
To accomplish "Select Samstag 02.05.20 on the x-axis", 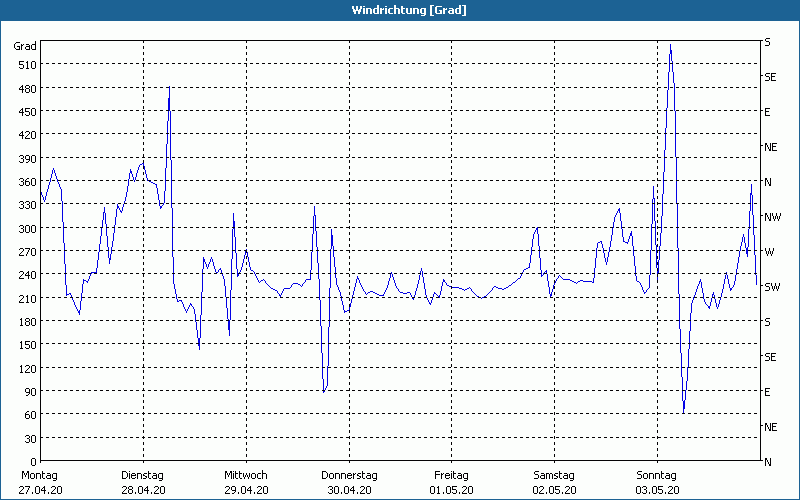I will (x=553, y=482).
